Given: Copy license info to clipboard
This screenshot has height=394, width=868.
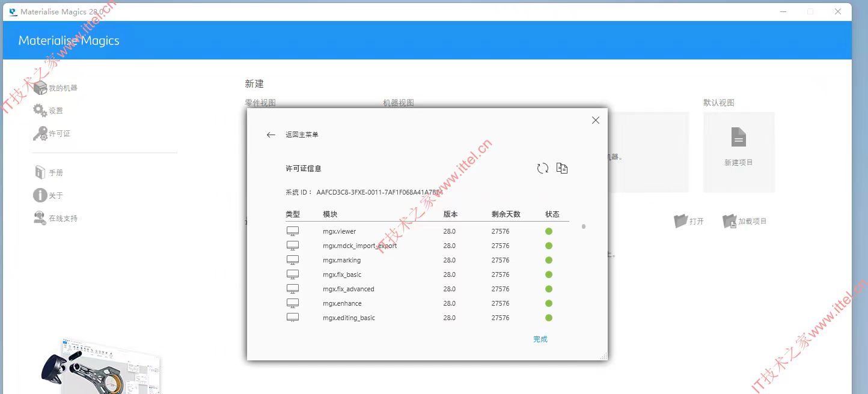Looking at the screenshot, I should coord(562,169).
